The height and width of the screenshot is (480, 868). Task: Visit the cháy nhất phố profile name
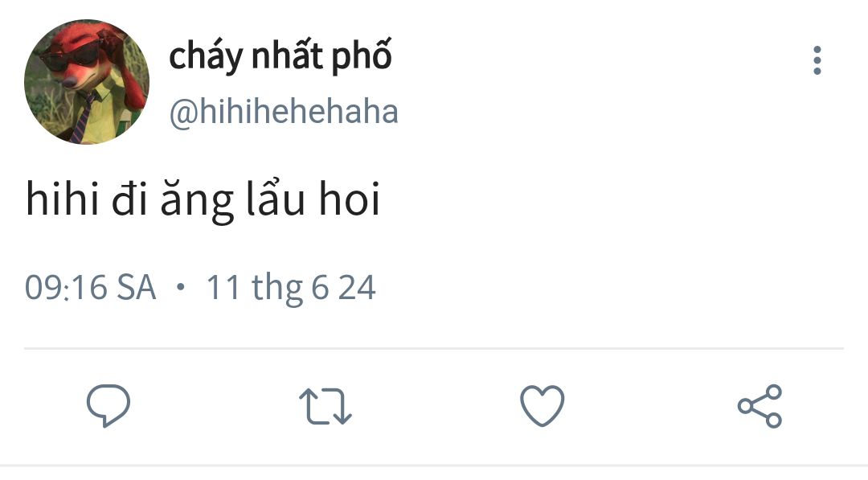(x=280, y=56)
